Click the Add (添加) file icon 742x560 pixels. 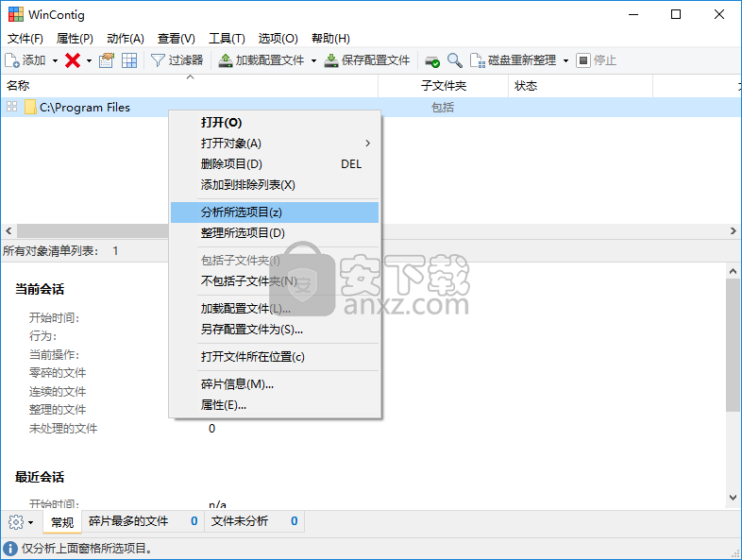point(12,60)
